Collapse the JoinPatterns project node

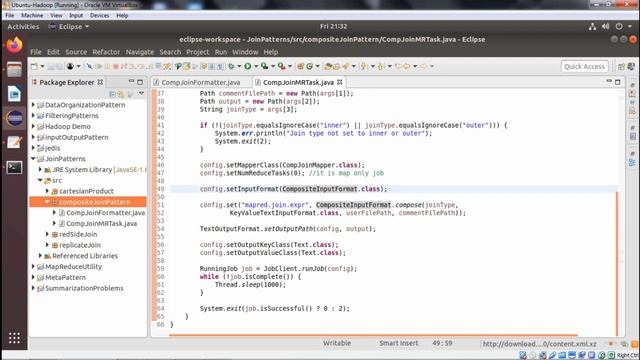[x=33, y=159]
